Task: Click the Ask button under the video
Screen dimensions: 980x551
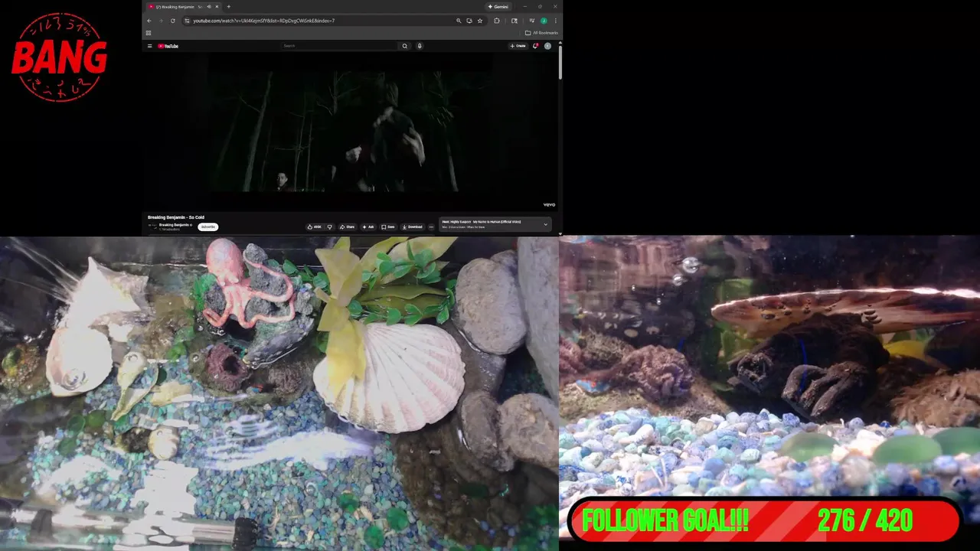Action: point(368,227)
